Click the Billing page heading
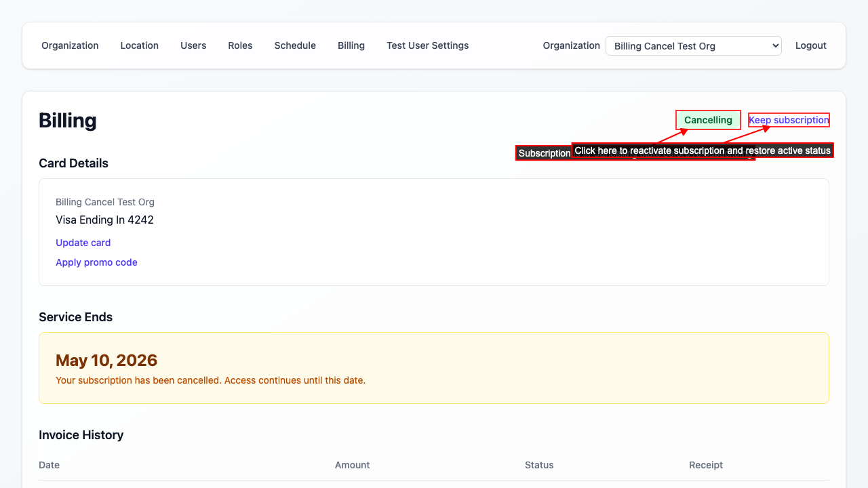Screen dimensions: 868x488 68,120
